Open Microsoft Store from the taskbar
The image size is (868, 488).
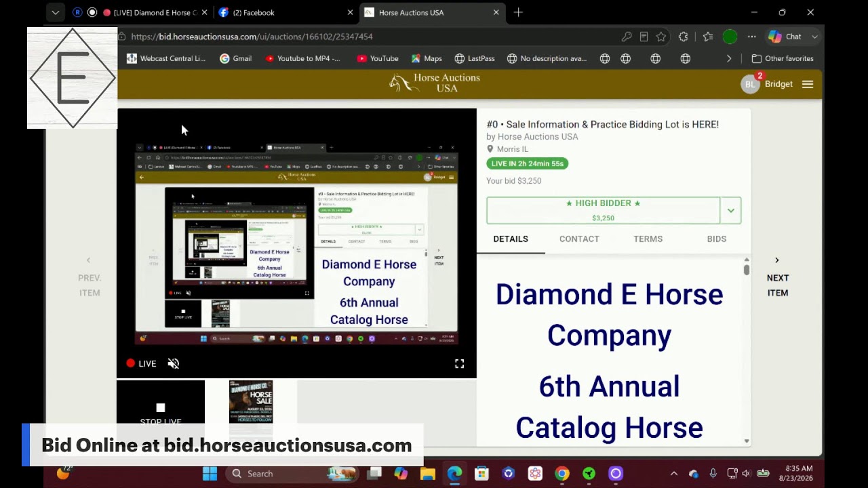point(481,474)
